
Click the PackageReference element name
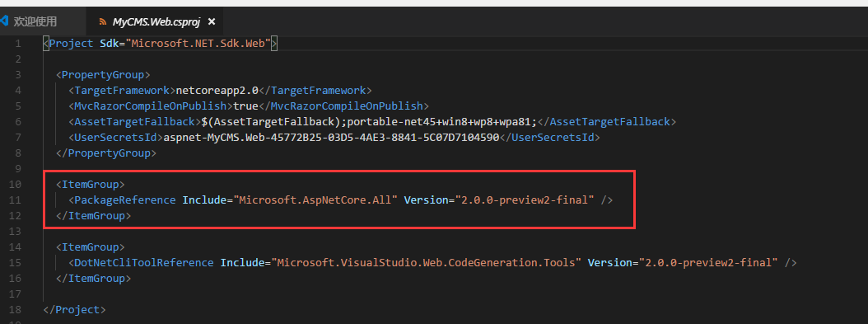pyautogui.click(x=125, y=200)
